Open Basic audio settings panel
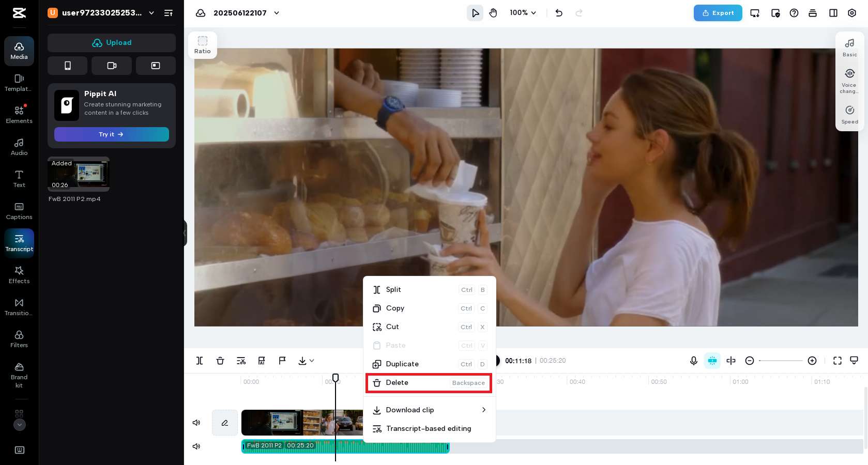The image size is (868, 465). coord(850,48)
